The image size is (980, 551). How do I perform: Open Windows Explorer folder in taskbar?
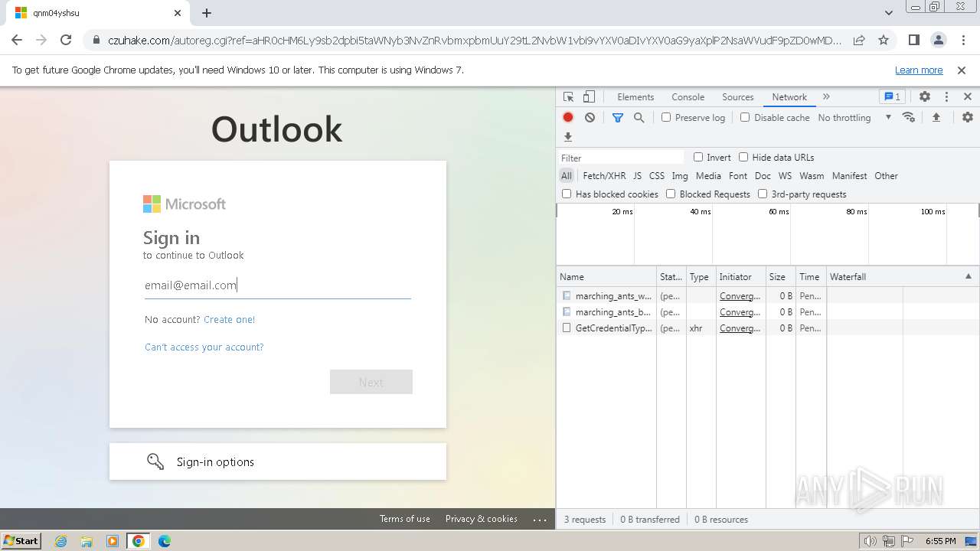87,541
